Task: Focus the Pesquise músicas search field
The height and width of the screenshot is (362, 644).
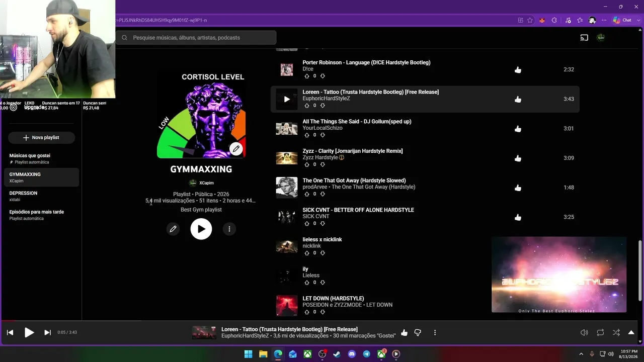Action: click(x=196, y=38)
